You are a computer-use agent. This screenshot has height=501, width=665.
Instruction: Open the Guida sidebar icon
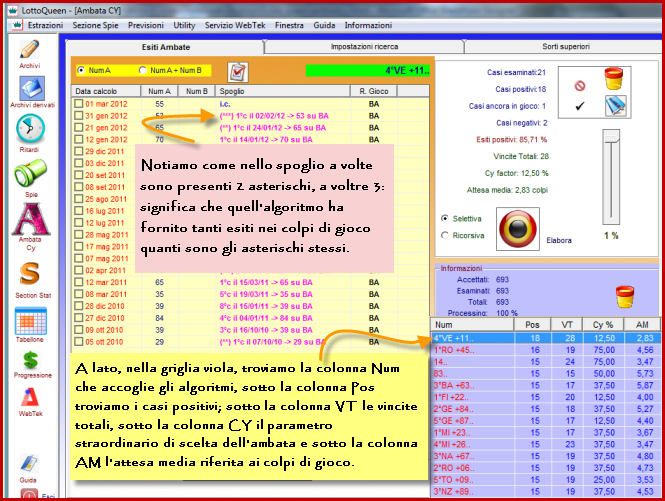point(29,465)
